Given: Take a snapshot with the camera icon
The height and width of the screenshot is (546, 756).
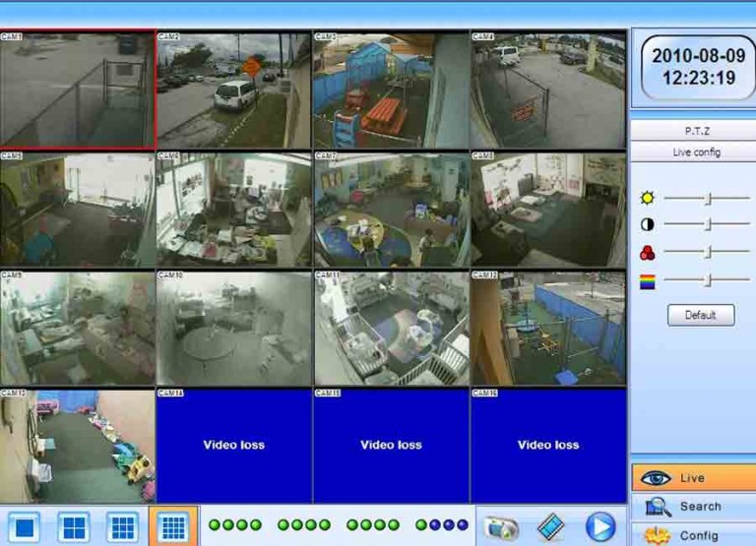Looking at the screenshot, I should [x=501, y=527].
